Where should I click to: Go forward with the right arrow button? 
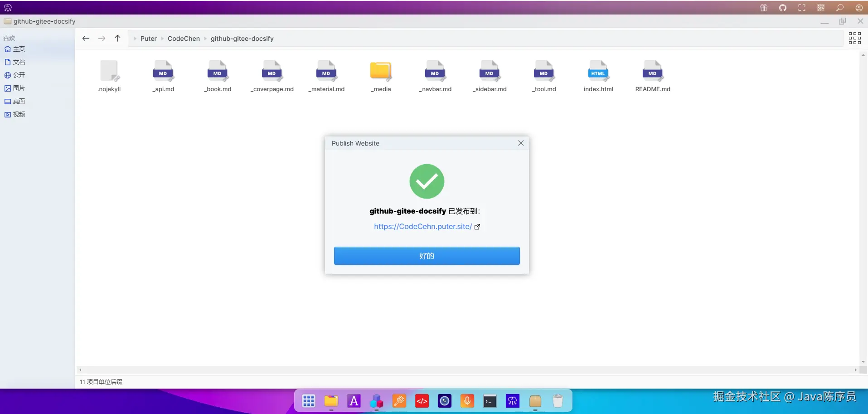pos(102,39)
